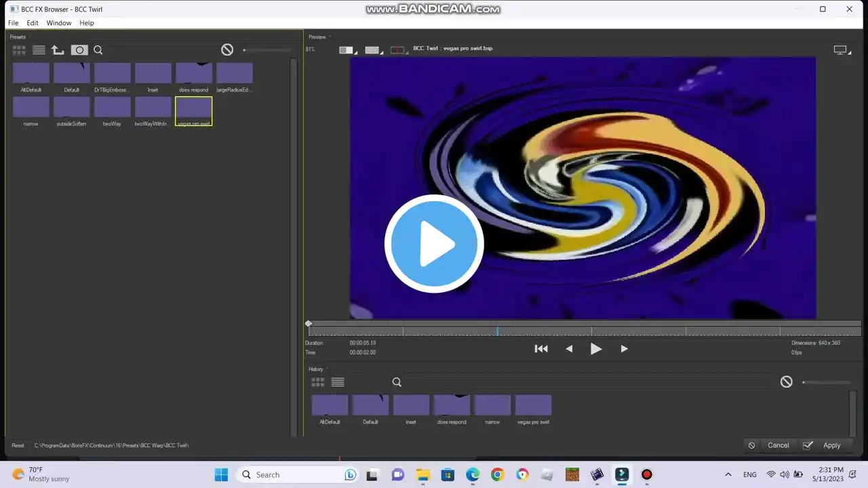The height and width of the screenshot is (488, 868).
Task: Jump to the first frame of preview
Action: [x=541, y=349]
